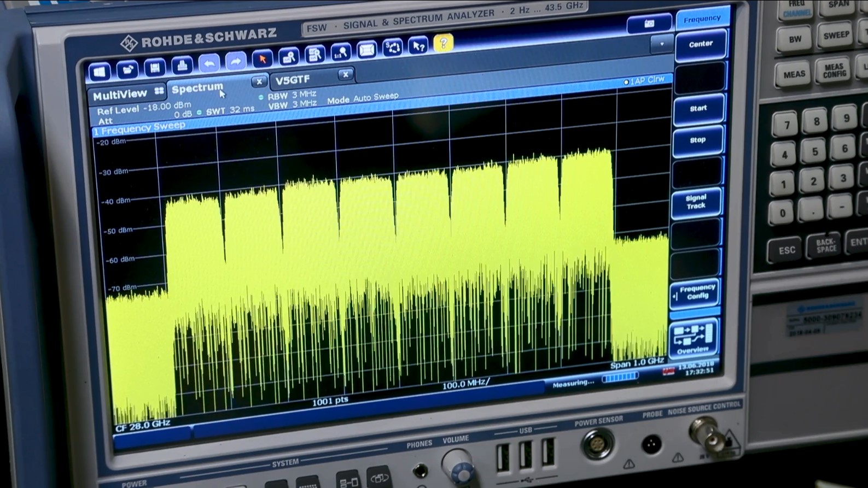This screenshot has width=868, height=488.
Task: Select the Multiple Zoom mode icon
Action: click(x=315, y=55)
